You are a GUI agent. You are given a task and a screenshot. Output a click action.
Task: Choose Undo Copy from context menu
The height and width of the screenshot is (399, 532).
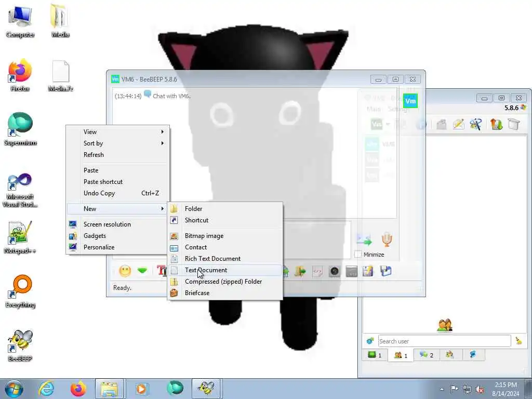point(117,193)
